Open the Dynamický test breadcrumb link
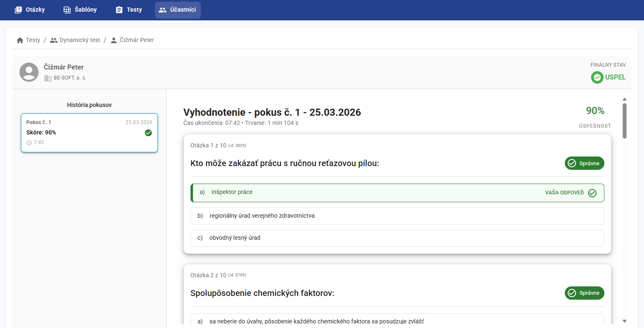The image size is (644, 328). coord(80,40)
